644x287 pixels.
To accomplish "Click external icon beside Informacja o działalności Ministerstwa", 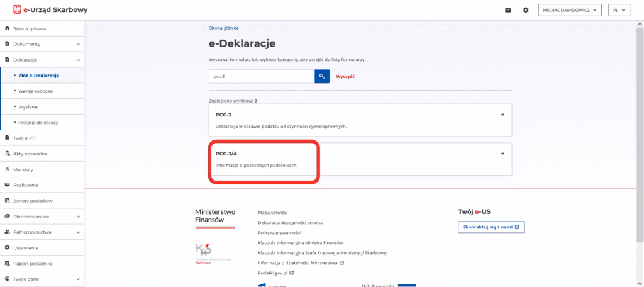I will 341,262.
